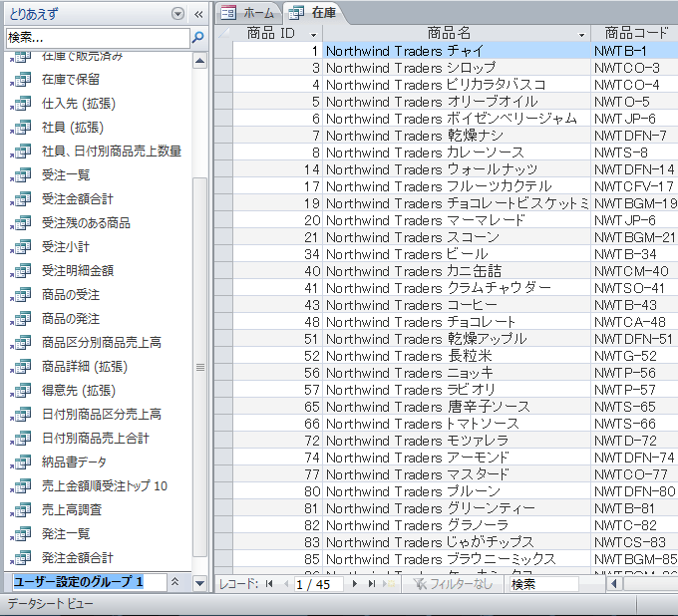The width and height of the screenshot is (678, 616).
Task: Click product code NWTCO-4 cell
Action: (634, 85)
